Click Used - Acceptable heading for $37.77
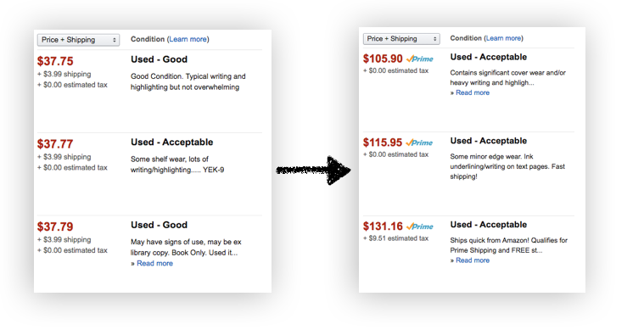 (171, 143)
